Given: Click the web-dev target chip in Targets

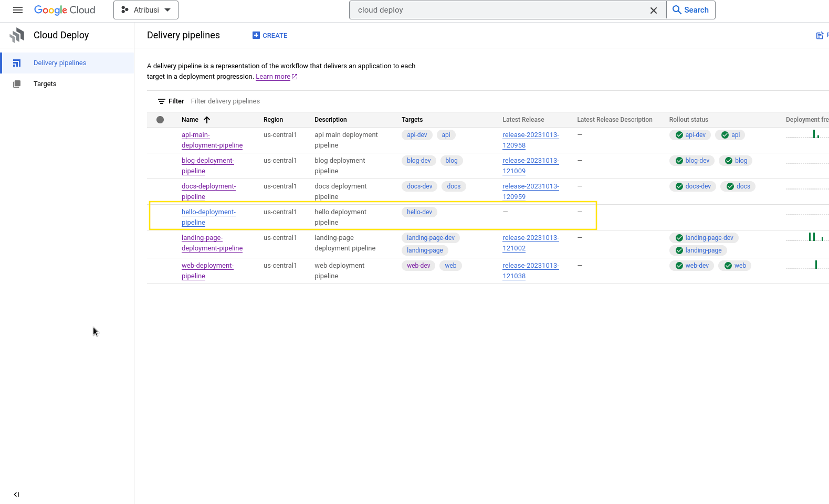Looking at the screenshot, I should pos(418,266).
